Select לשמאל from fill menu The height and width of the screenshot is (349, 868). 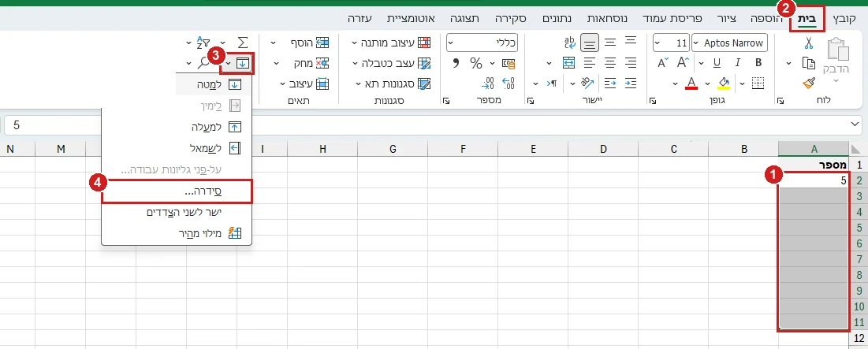point(177,148)
